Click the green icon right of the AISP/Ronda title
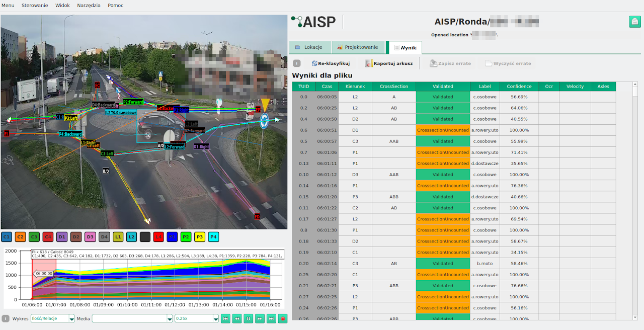Viewport: 644px width, 330px height. [x=635, y=22]
